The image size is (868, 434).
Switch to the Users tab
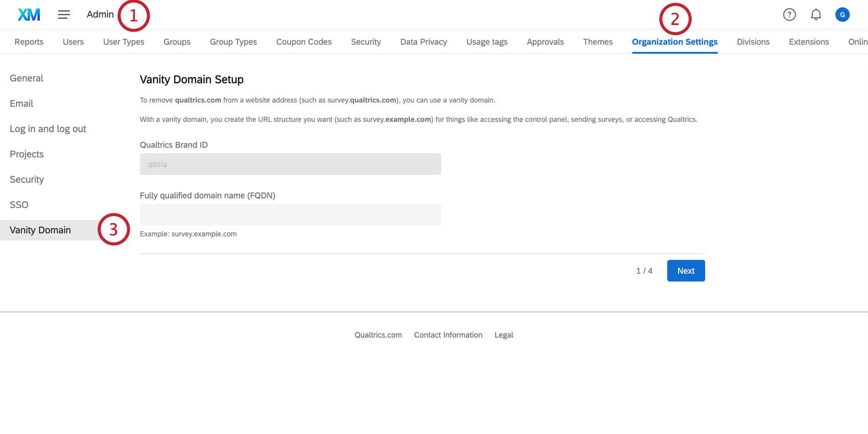click(x=73, y=42)
